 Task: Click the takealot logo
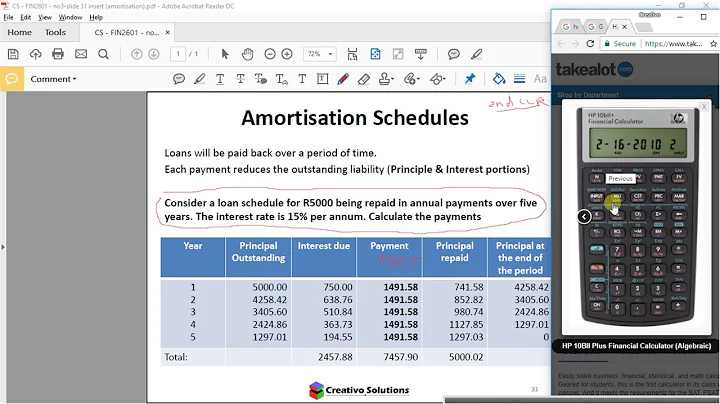coord(594,69)
